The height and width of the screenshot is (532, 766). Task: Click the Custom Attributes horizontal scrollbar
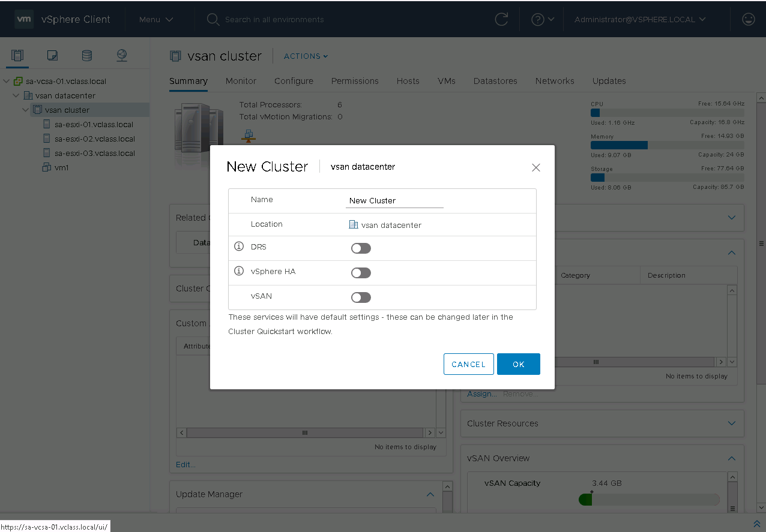[x=306, y=432]
